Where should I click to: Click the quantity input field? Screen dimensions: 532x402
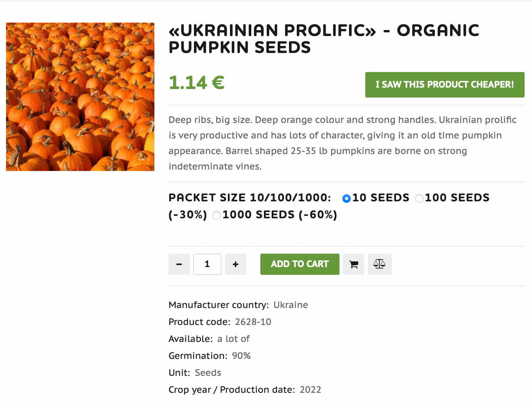click(x=207, y=264)
